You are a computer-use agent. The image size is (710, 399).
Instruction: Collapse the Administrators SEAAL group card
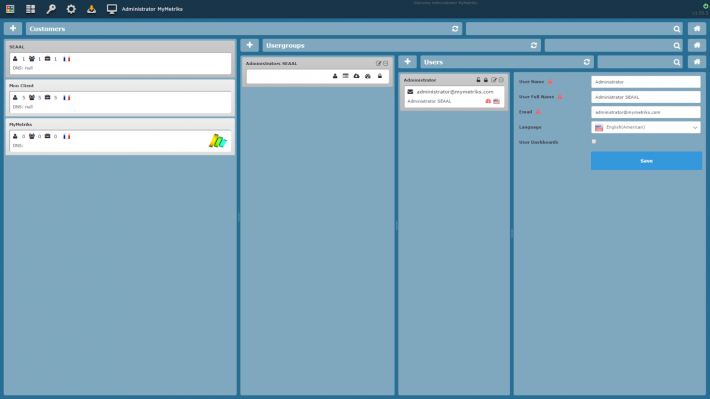click(386, 63)
